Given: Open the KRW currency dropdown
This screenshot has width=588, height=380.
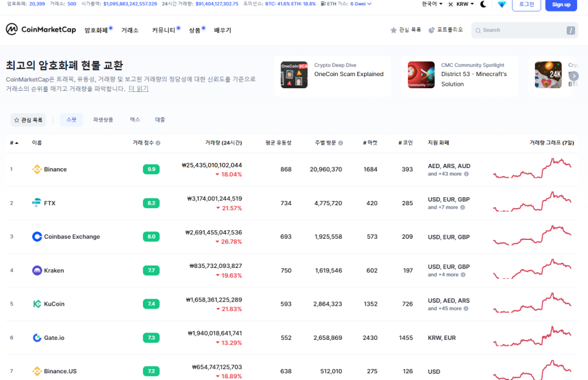Looking at the screenshot, I should tap(461, 4).
